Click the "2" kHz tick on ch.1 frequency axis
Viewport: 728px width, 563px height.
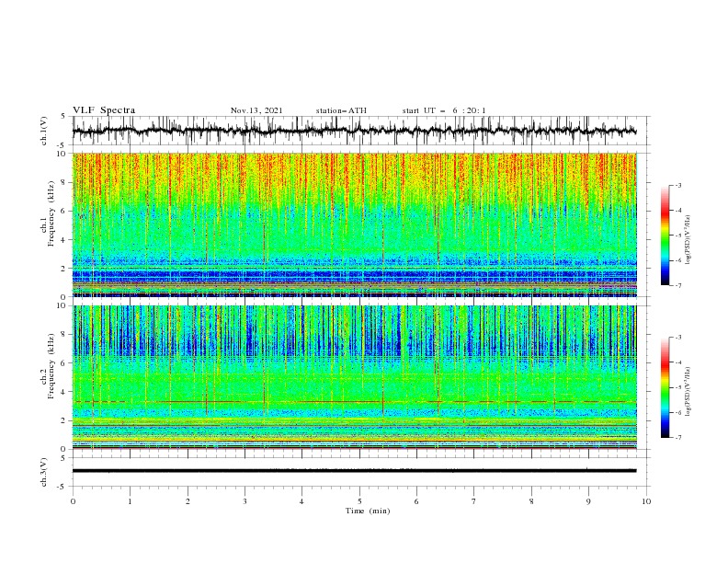click(65, 268)
